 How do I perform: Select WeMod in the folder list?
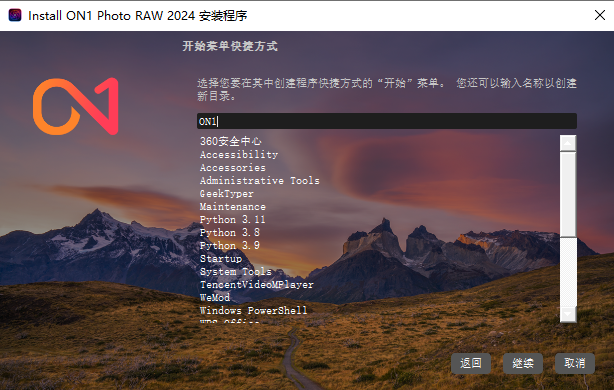215,298
